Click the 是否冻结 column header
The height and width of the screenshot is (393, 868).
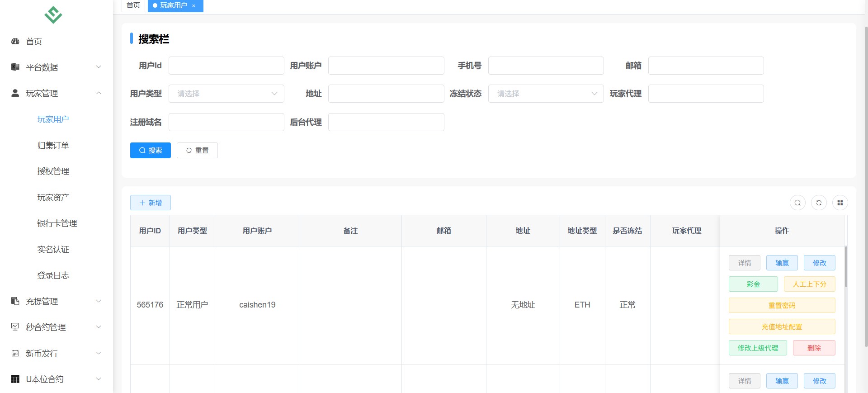click(627, 231)
